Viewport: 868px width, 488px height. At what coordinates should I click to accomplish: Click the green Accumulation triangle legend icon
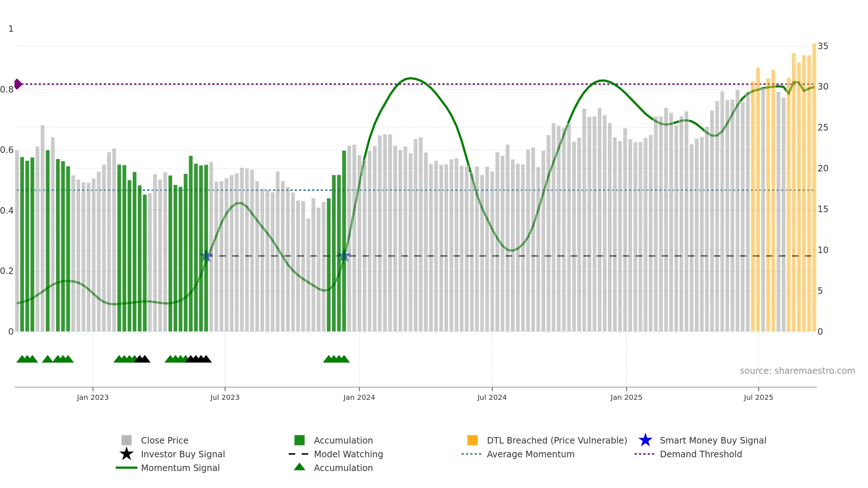[299, 467]
